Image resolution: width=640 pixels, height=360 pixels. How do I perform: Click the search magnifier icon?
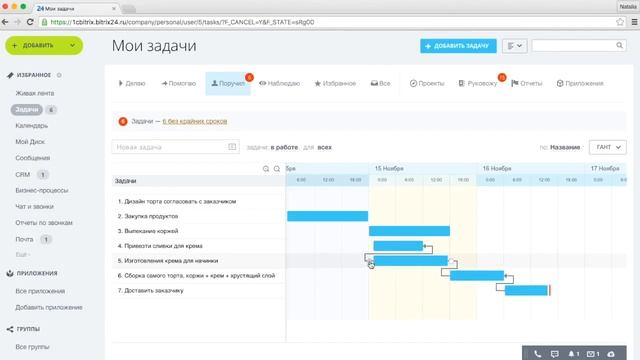click(x=619, y=45)
